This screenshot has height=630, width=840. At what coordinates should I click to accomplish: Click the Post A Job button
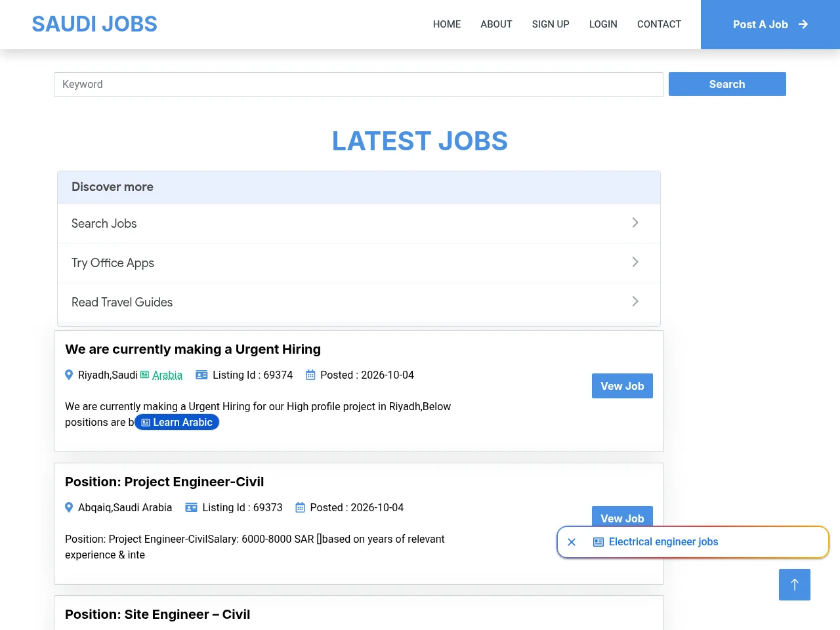pos(770,24)
